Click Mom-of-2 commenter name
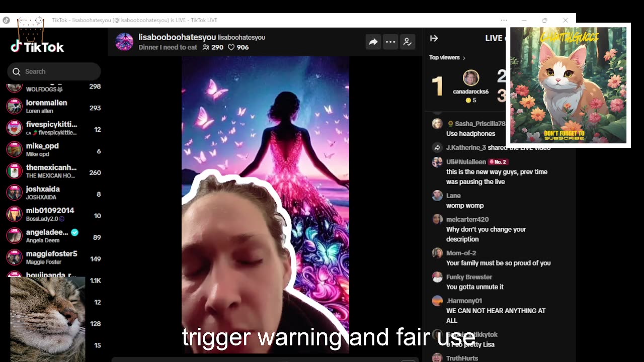644x362 pixels. point(461,253)
